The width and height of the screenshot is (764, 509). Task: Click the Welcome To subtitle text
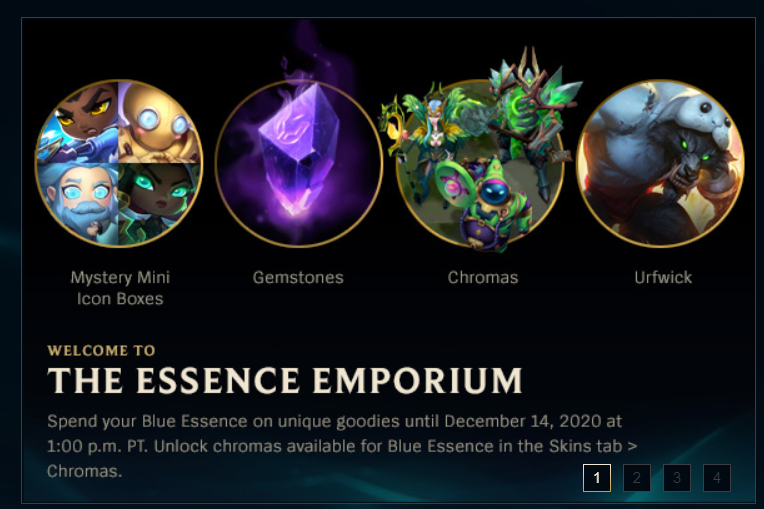coord(101,350)
